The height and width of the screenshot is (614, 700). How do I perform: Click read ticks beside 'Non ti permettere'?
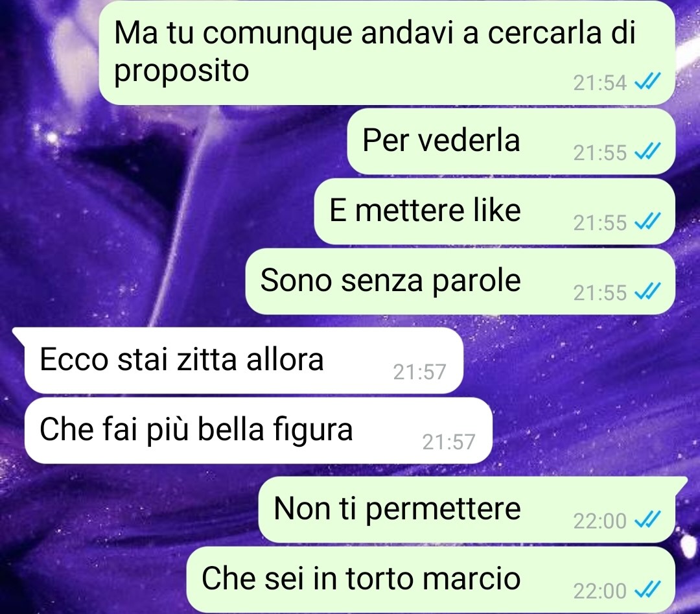tap(647, 520)
